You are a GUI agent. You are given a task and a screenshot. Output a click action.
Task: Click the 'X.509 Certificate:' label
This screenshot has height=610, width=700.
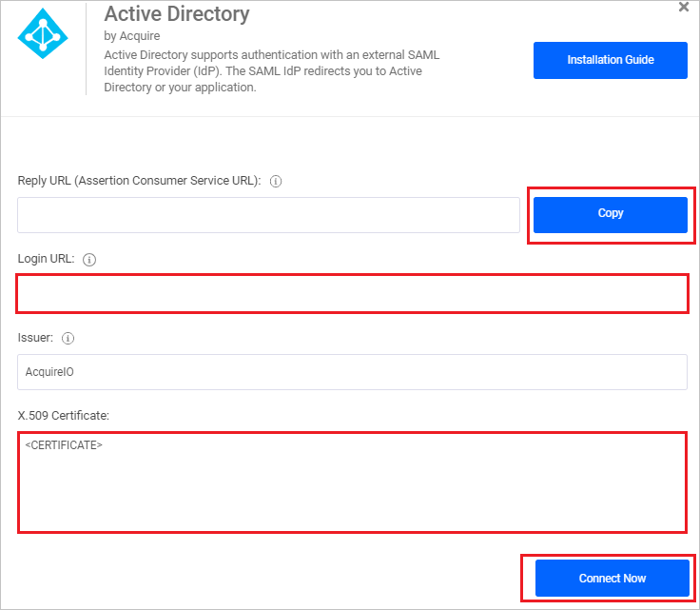point(64,416)
